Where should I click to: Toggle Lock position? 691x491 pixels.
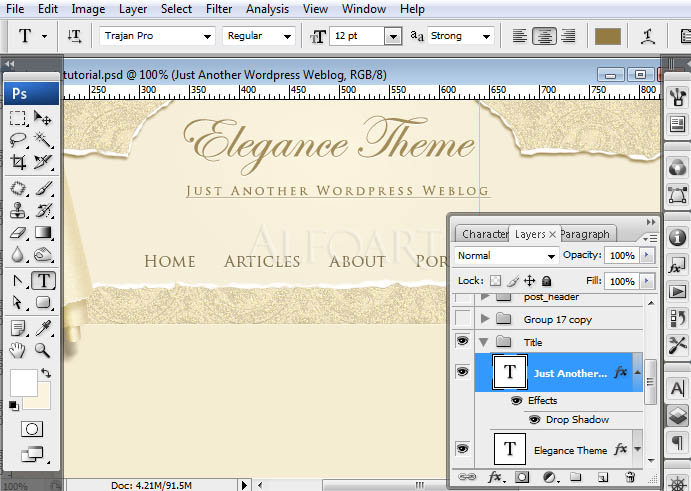point(529,281)
